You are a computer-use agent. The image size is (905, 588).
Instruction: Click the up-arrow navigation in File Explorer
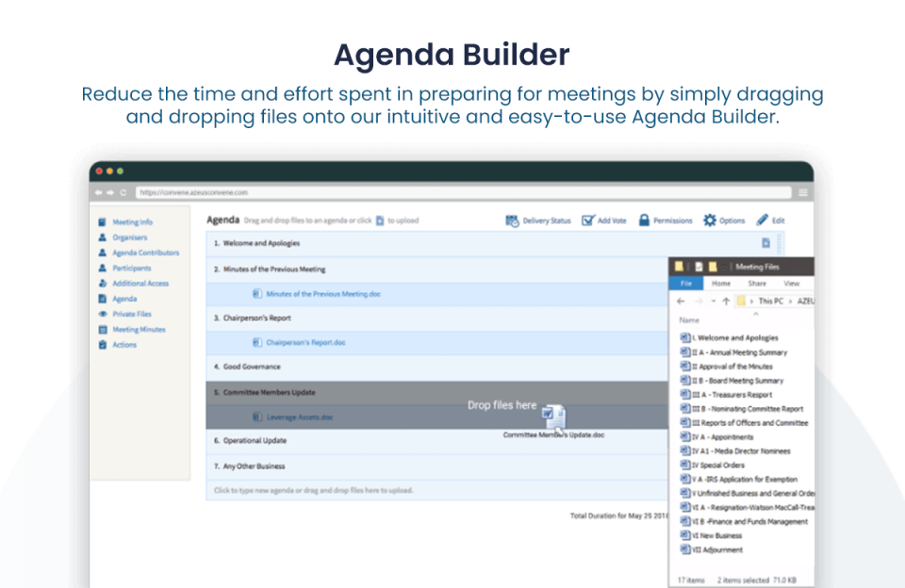point(725,302)
